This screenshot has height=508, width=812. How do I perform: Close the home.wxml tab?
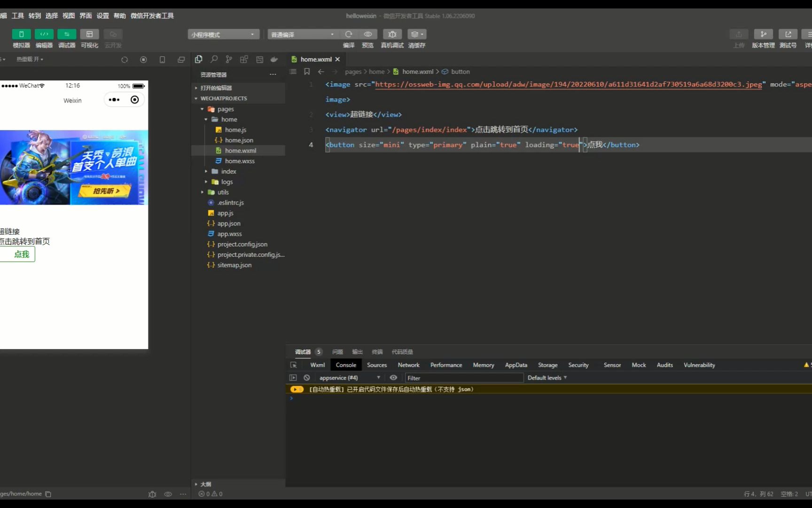click(x=337, y=59)
